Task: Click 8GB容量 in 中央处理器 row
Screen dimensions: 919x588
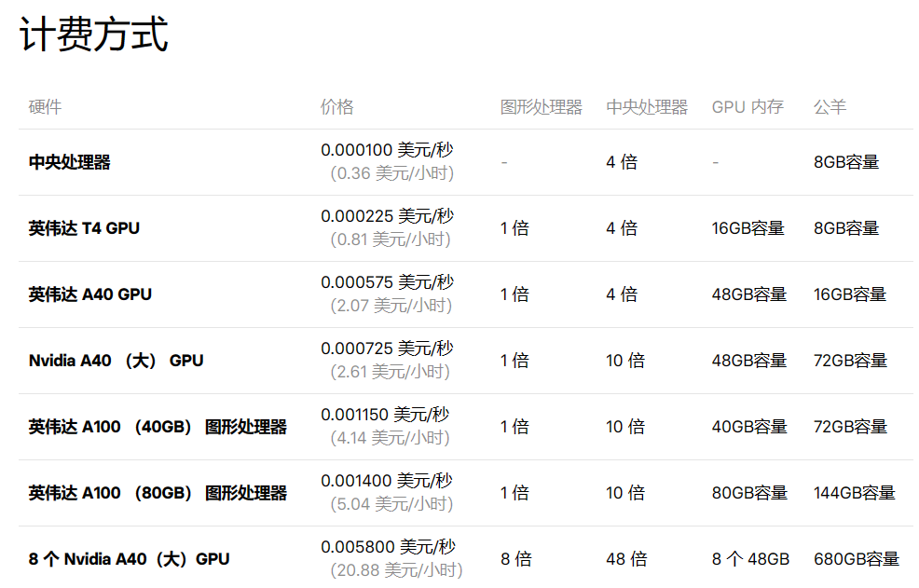Action: click(x=846, y=162)
